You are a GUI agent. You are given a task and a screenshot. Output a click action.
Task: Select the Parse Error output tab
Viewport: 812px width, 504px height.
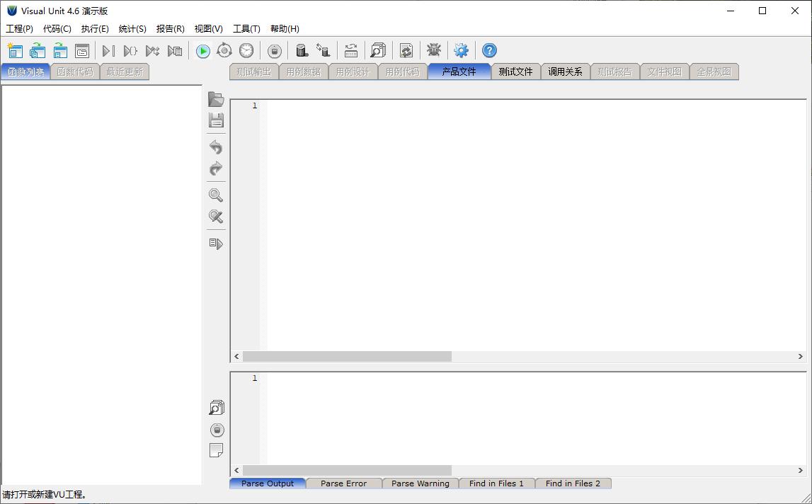click(343, 483)
